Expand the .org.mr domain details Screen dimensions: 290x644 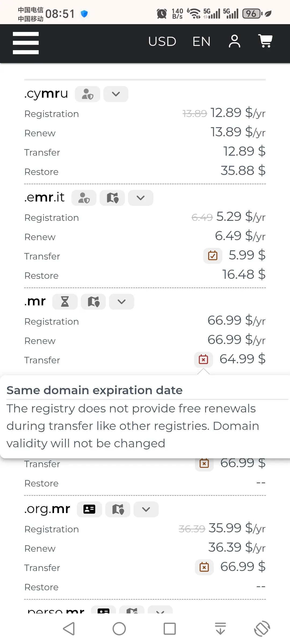[146, 509]
